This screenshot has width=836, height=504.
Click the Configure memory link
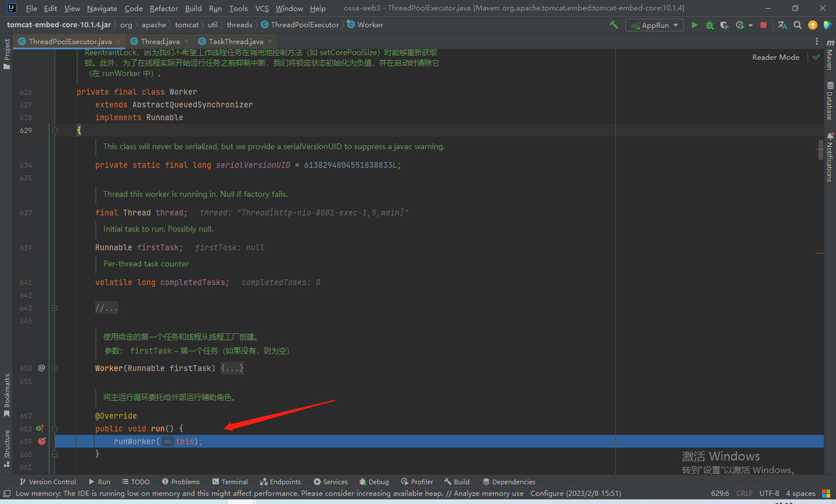pyautogui.click(x=546, y=494)
